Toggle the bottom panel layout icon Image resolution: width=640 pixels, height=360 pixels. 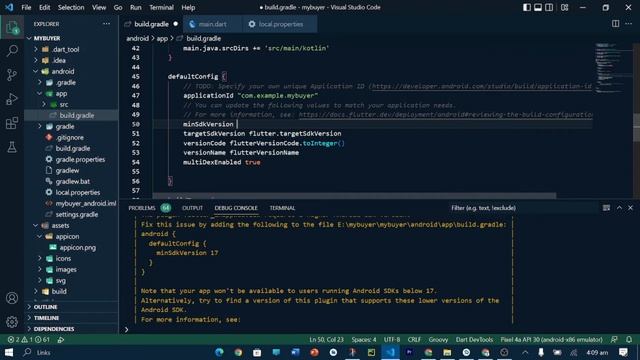click(x=538, y=7)
